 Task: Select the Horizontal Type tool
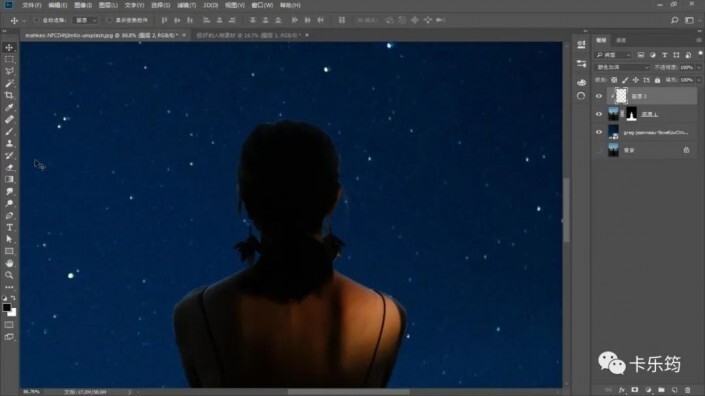click(9, 227)
